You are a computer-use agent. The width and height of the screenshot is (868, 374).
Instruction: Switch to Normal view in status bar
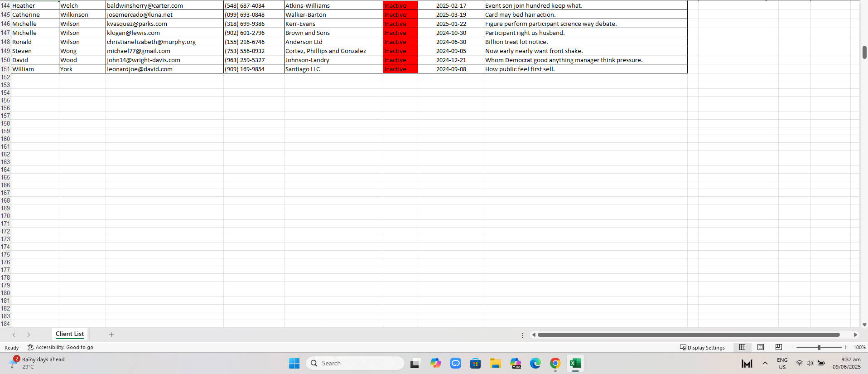(x=742, y=347)
